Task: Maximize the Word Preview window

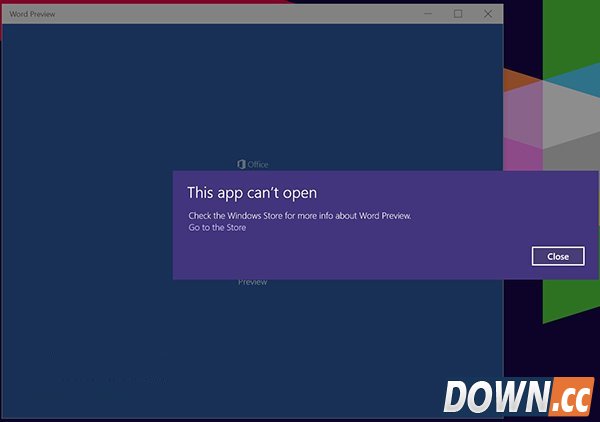Action: click(x=458, y=14)
